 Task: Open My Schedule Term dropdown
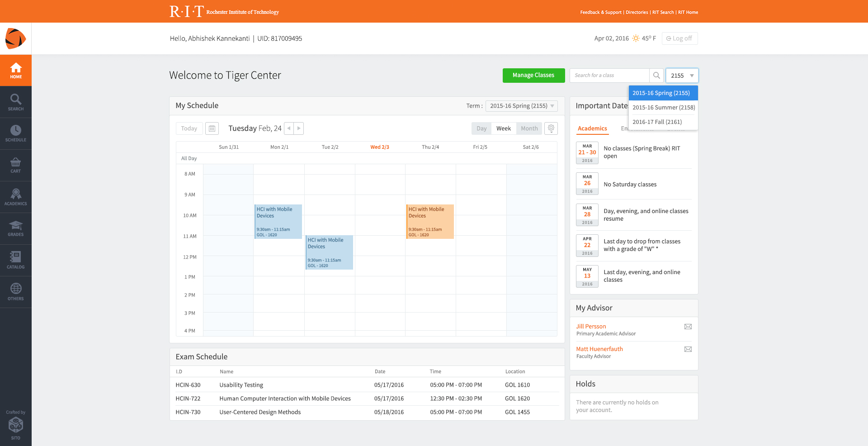pyautogui.click(x=522, y=106)
